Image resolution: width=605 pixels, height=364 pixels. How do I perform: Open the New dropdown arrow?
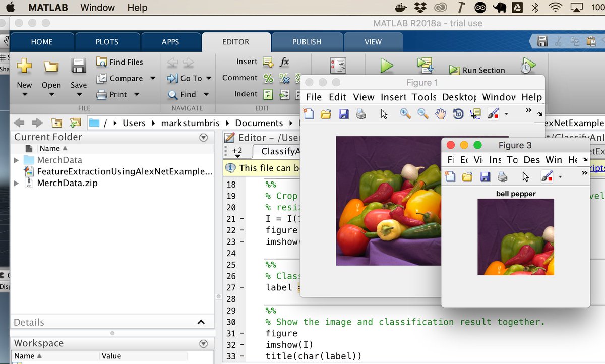[24, 94]
